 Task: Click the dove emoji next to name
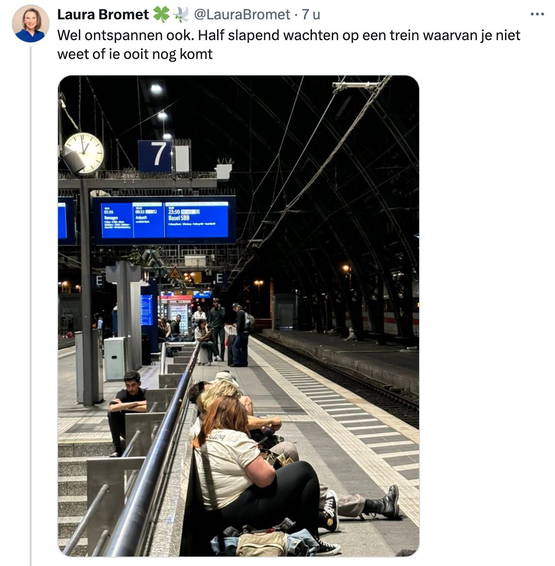(x=181, y=15)
